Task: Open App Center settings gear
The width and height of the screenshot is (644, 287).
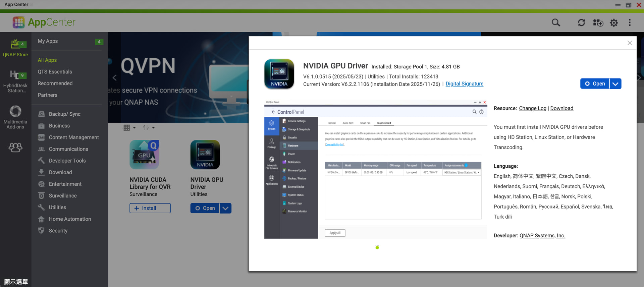Action: (614, 22)
